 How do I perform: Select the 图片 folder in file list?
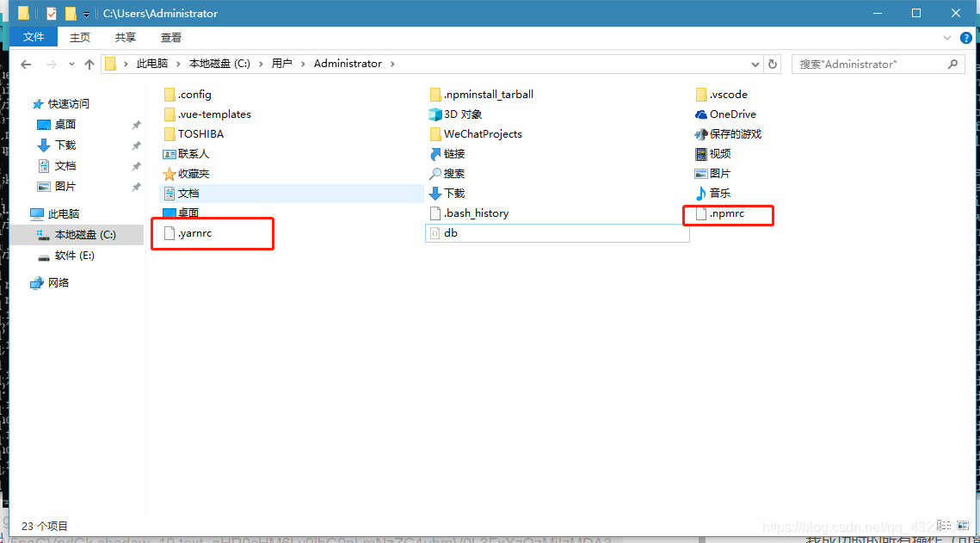[x=713, y=174]
